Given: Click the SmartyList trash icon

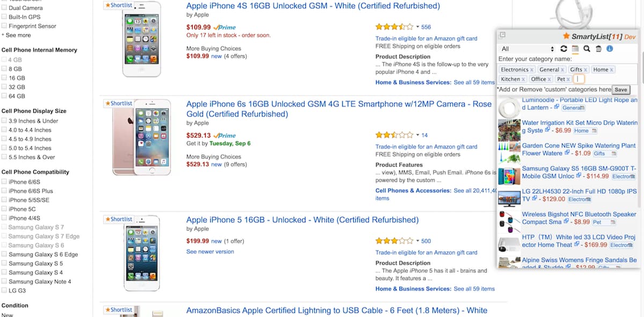Looking at the screenshot, I should (x=598, y=49).
